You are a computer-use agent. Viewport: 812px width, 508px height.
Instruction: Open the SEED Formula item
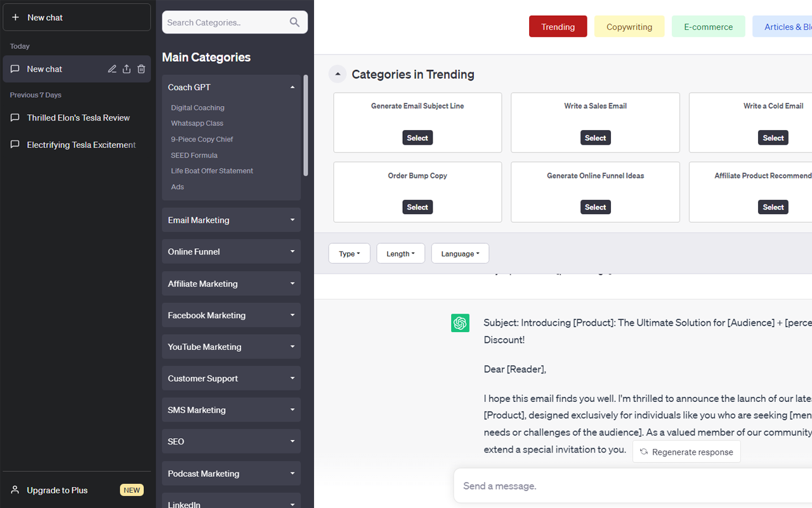click(194, 155)
